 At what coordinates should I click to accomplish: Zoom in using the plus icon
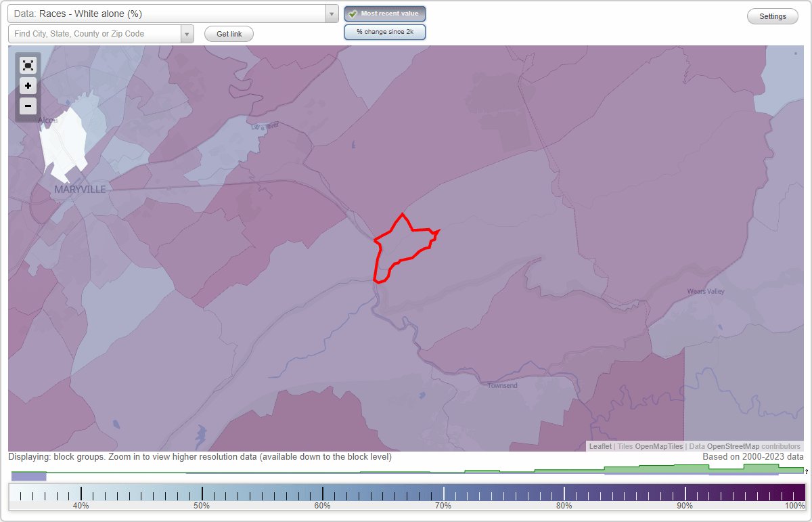(28, 85)
